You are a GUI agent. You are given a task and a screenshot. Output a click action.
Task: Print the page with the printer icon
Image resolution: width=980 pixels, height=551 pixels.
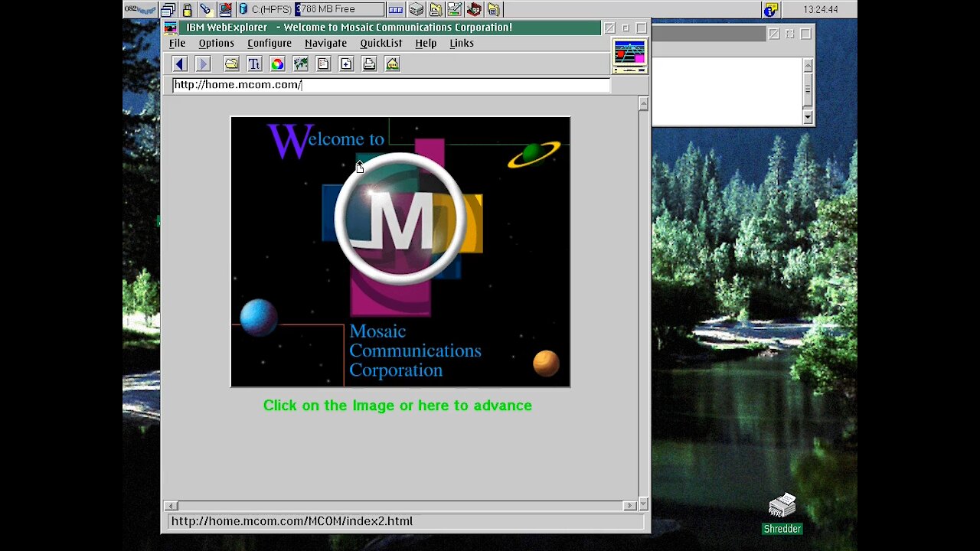pos(369,64)
